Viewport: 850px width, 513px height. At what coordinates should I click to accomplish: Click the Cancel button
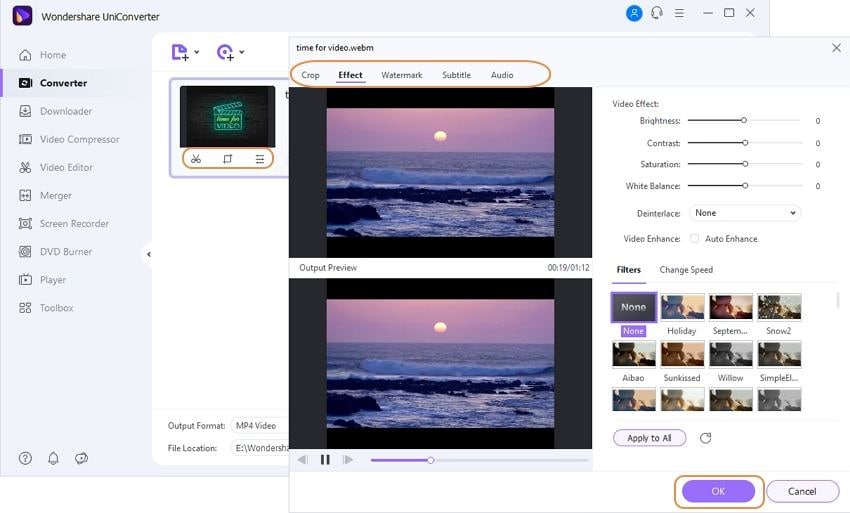pyautogui.click(x=802, y=491)
